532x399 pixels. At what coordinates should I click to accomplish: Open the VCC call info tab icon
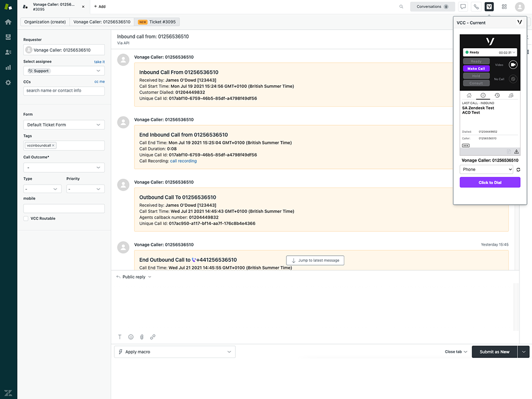(x=483, y=96)
